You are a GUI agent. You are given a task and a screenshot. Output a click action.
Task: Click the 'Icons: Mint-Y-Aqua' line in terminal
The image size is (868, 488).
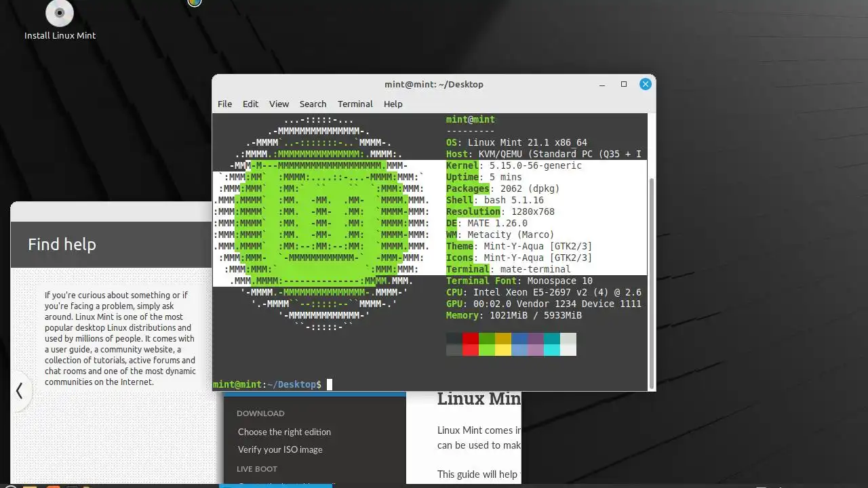tap(519, 258)
